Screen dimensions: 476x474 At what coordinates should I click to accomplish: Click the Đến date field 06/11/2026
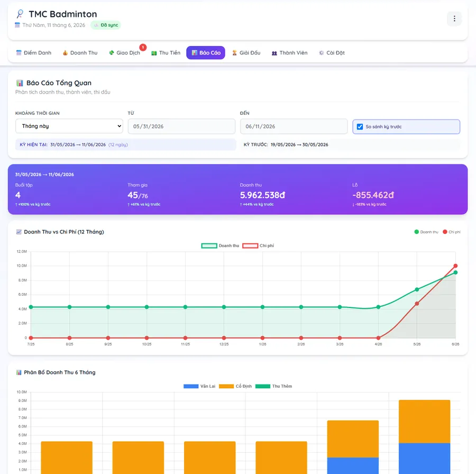click(294, 126)
